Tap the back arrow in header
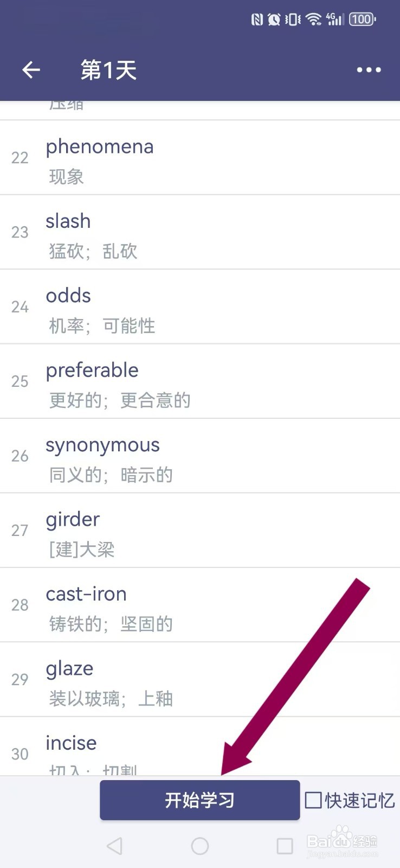Image resolution: width=400 pixels, height=868 pixels. 31,70
